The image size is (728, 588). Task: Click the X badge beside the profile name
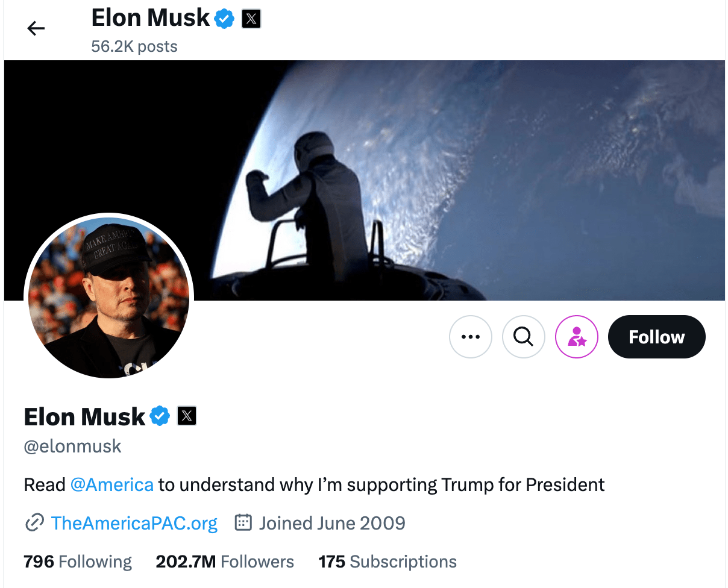click(x=187, y=416)
